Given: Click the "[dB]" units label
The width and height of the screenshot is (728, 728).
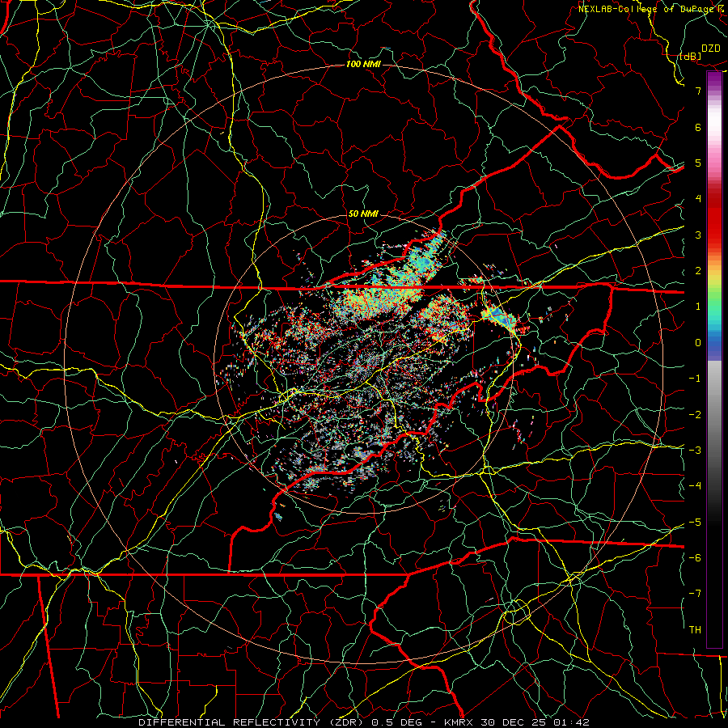Looking at the screenshot, I should (690, 56).
